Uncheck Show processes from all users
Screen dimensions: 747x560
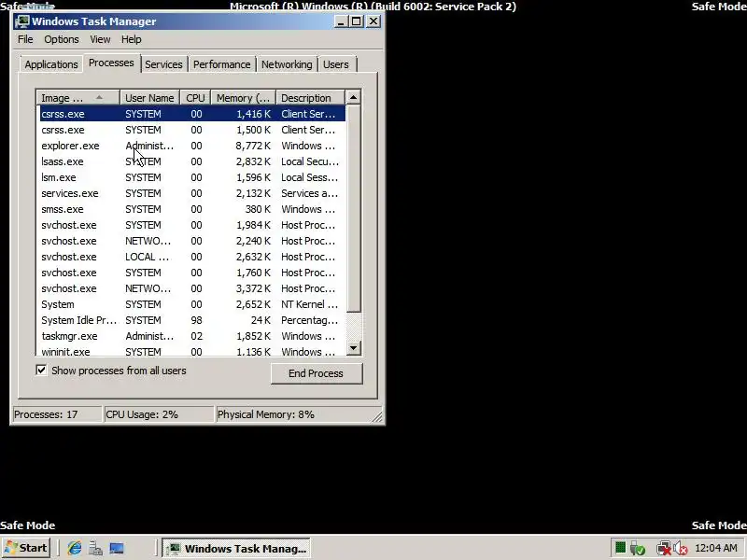coord(41,370)
